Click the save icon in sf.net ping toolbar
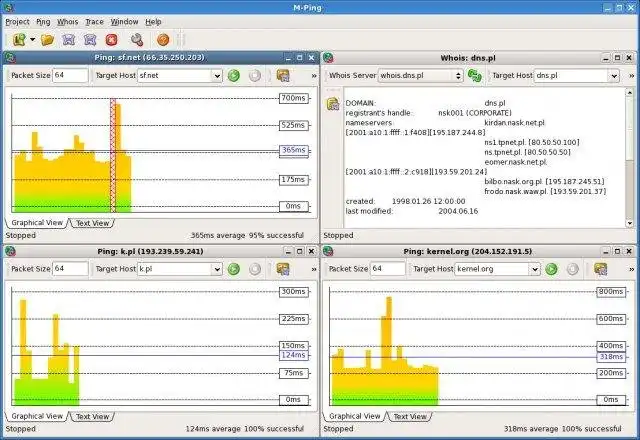The width and height of the screenshot is (640, 440). (x=283, y=76)
